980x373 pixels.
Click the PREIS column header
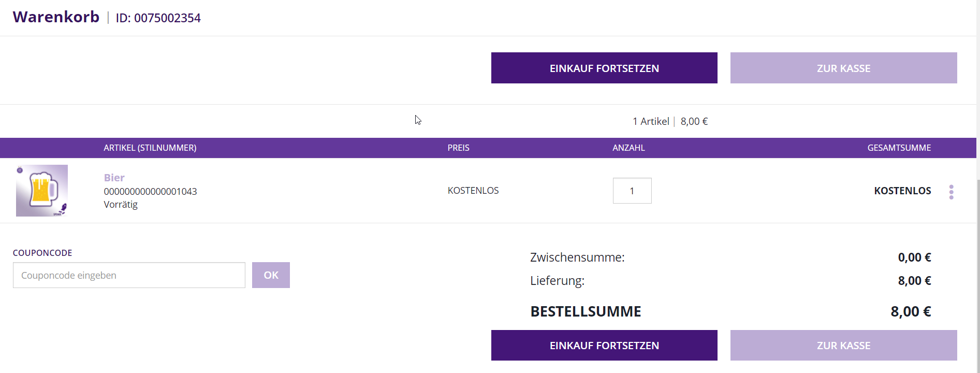(x=459, y=148)
